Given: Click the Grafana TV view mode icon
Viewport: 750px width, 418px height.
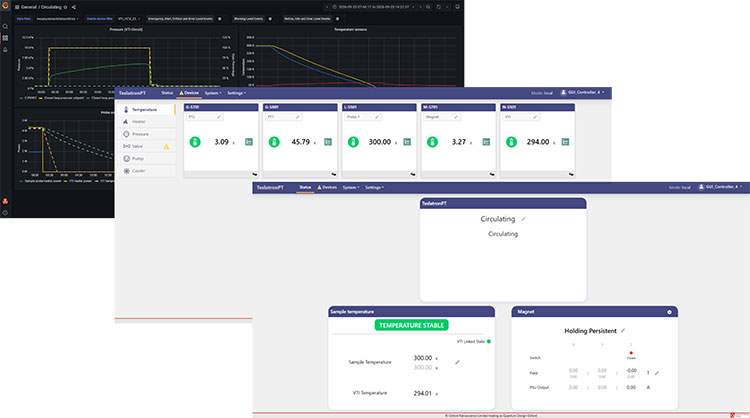Looking at the screenshot, I should (x=457, y=7).
